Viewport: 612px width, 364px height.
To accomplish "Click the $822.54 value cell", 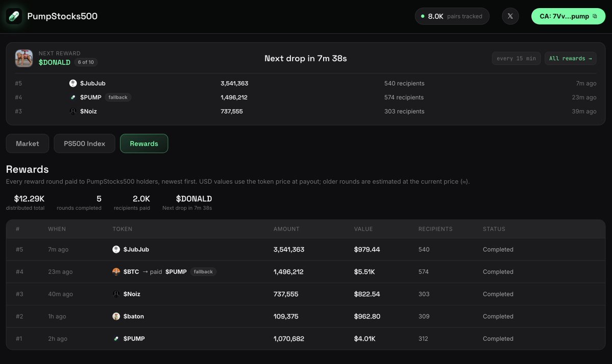I will 367,294.
